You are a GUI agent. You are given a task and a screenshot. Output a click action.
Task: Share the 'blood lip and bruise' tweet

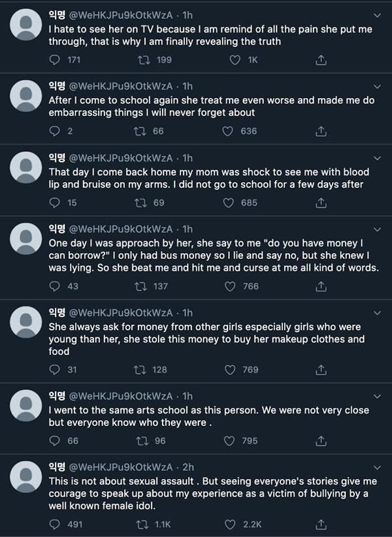[x=320, y=203]
